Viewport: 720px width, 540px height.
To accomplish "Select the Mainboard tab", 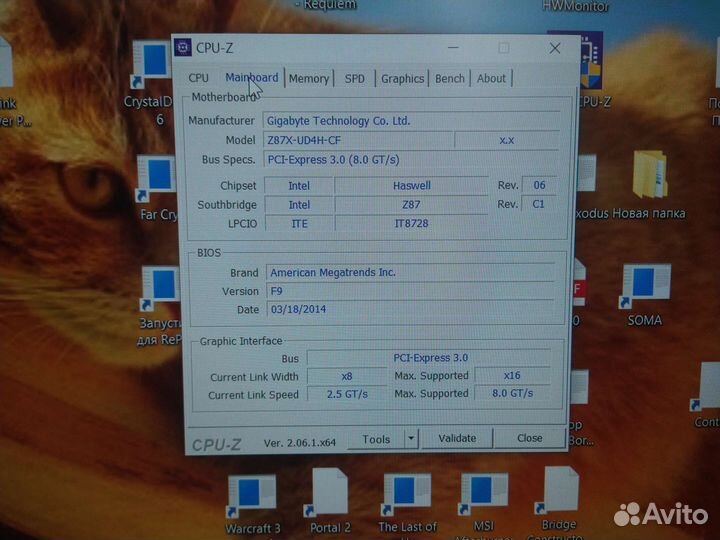I will (252, 78).
